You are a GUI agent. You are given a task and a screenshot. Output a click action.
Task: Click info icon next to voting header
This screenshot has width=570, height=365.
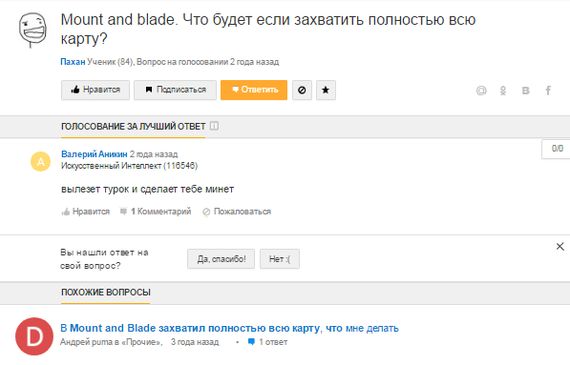click(214, 126)
